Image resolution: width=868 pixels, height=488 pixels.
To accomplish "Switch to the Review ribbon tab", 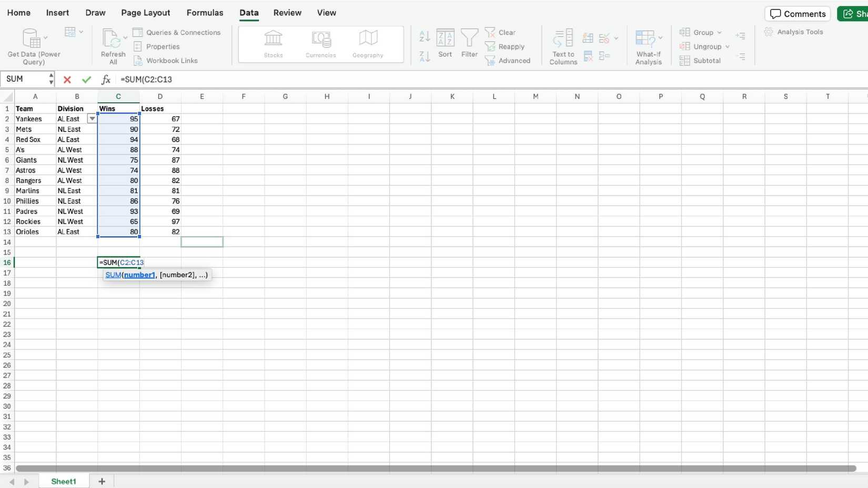I will point(287,13).
